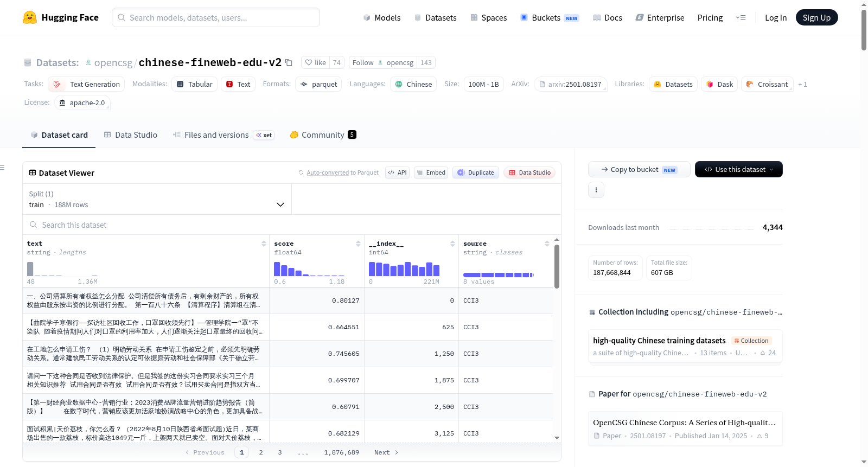868x467 pixels.
Task: Focus the top search models field
Action: pos(216,17)
